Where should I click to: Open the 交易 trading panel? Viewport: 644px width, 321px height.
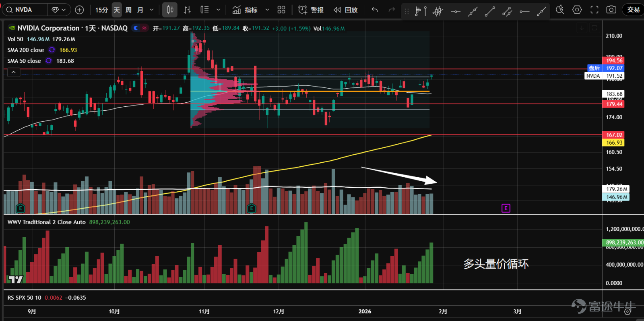(634, 10)
